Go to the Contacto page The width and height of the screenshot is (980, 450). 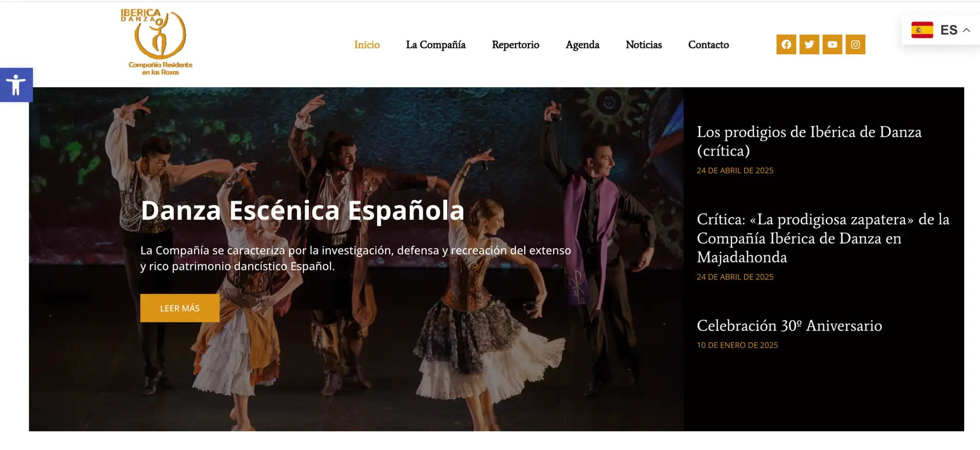pyautogui.click(x=708, y=45)
